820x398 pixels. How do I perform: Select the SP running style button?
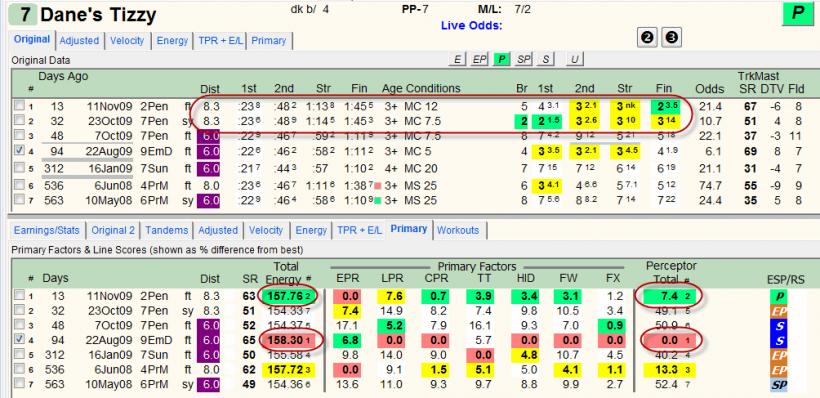[523, 60]
